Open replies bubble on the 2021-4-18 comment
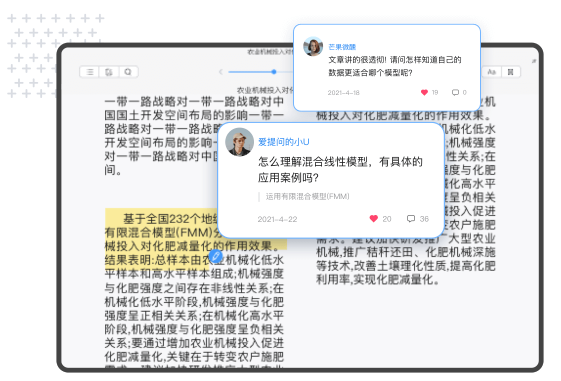Image resolution: width=561 pixels, height=381 pixels. pyautogui.click(x=455, y=92)
